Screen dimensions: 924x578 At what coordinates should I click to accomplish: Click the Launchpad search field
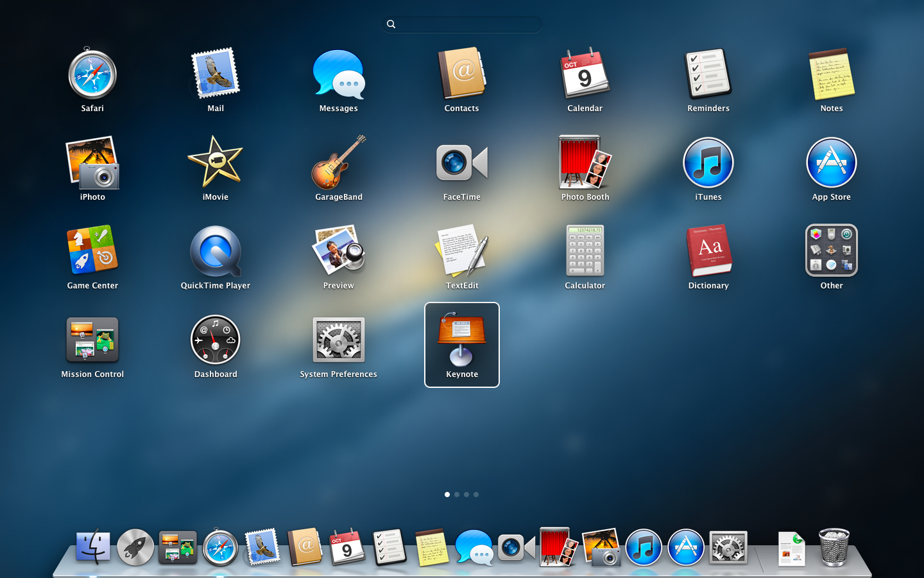point(462,24)
